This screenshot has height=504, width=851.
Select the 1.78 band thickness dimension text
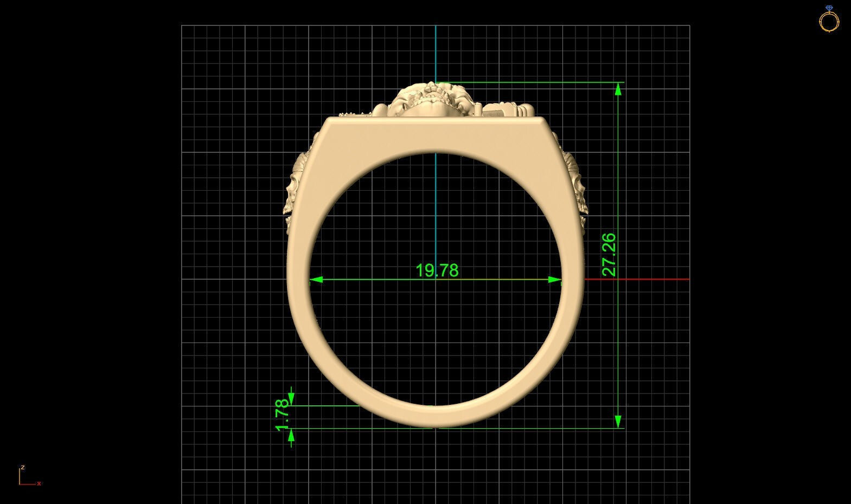283,415
